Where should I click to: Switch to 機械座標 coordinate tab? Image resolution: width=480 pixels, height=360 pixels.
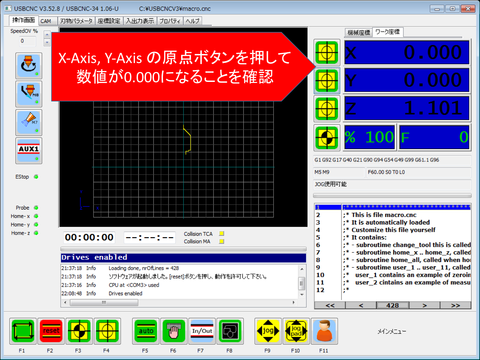pos(359,32)
